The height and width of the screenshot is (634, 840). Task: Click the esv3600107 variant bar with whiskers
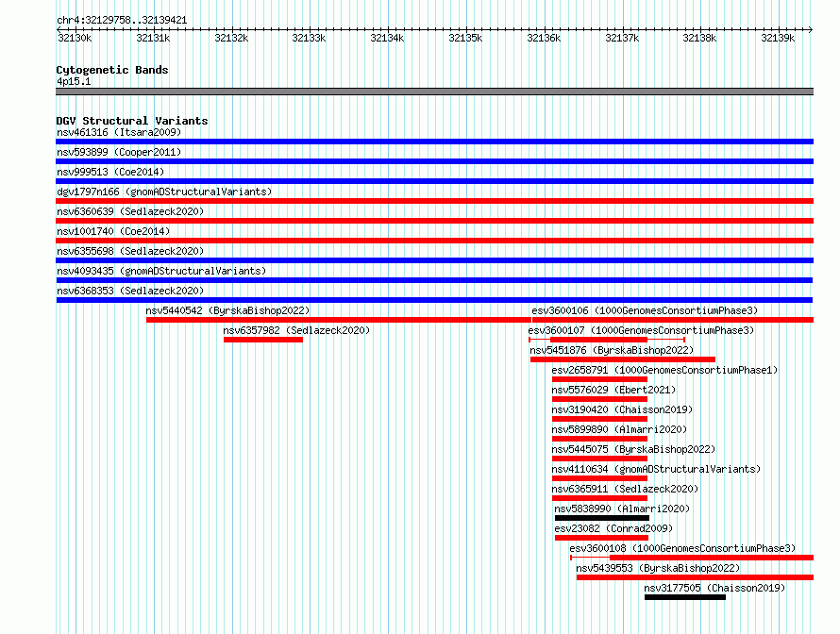[x=607, y=340]
